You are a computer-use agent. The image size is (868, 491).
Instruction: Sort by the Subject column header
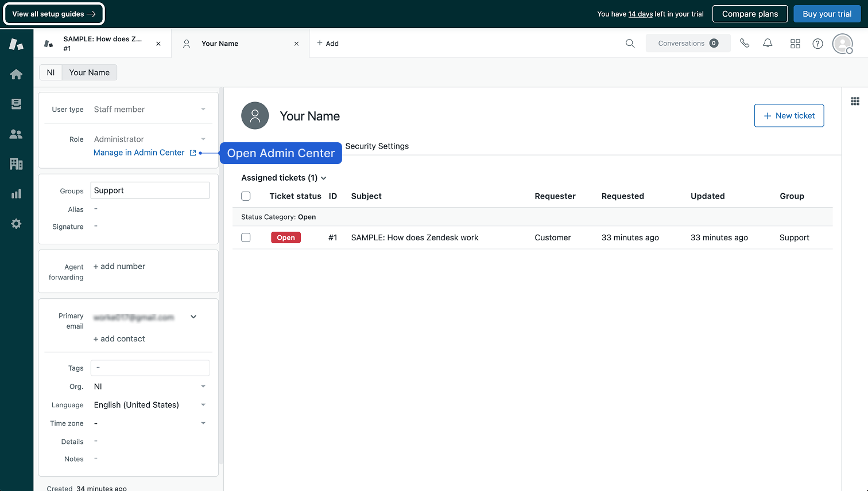[366, 196]
